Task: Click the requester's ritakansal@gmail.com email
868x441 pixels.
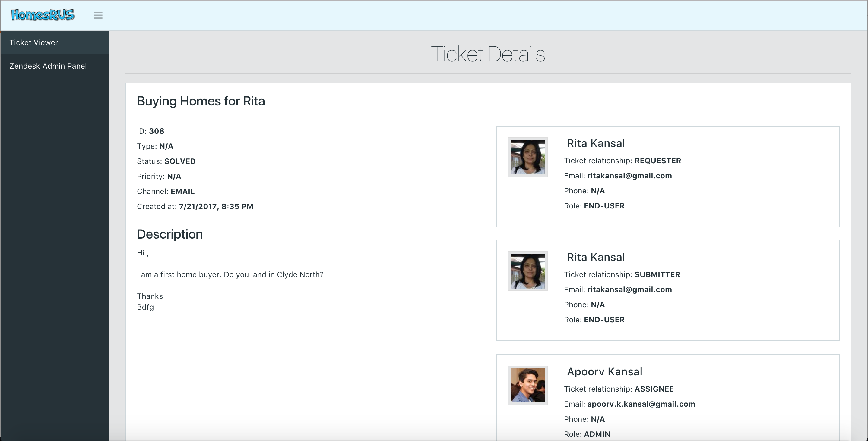Action: 629,176
